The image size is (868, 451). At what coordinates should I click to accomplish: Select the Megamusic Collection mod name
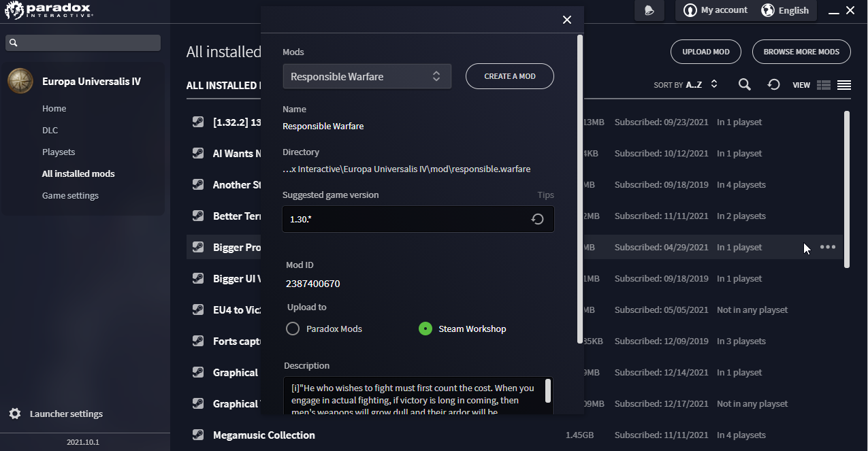click(264, 435)
